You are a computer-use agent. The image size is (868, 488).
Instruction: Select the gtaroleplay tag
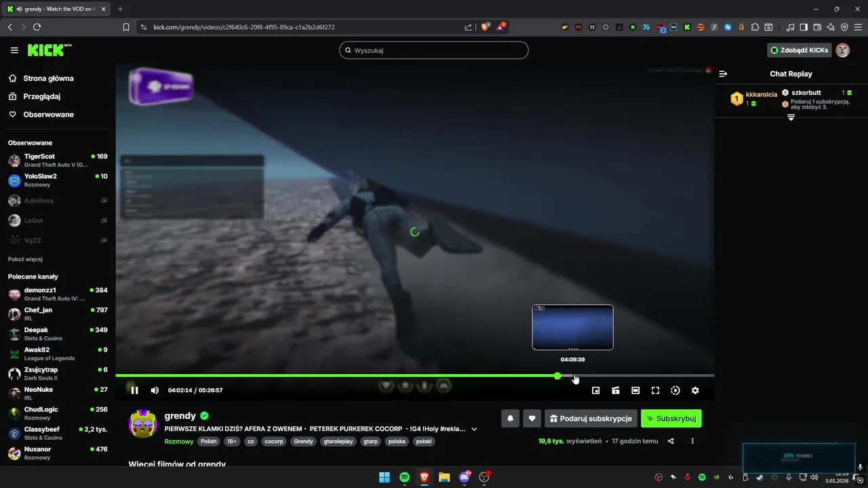pos(337,441)
